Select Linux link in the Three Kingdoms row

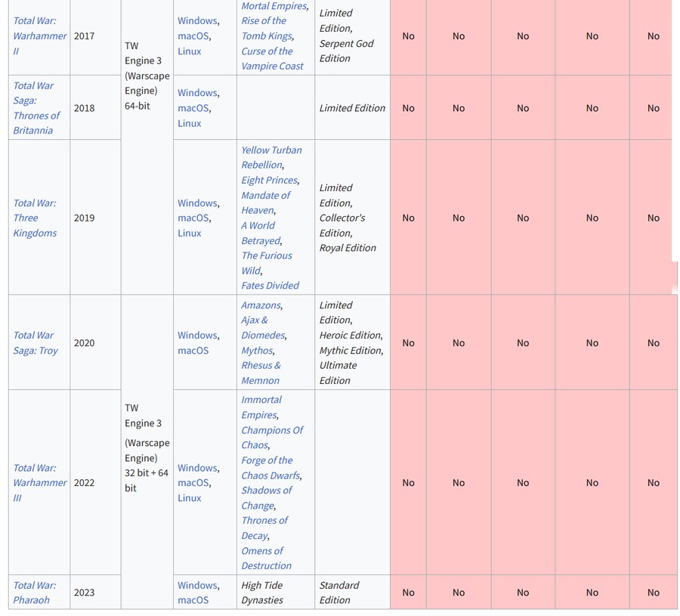pyautogui.click(x=189, y=233)
